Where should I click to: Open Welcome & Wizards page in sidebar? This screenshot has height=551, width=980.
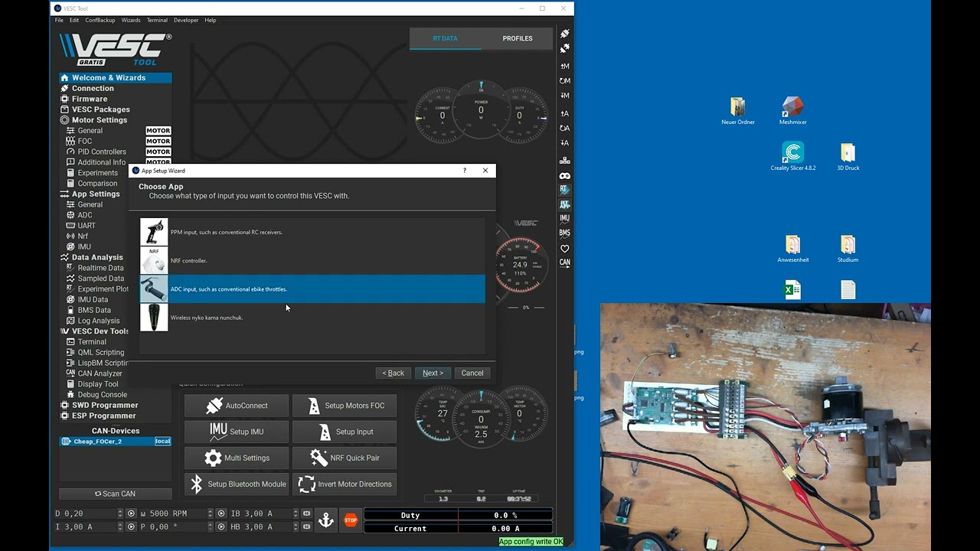115,77
